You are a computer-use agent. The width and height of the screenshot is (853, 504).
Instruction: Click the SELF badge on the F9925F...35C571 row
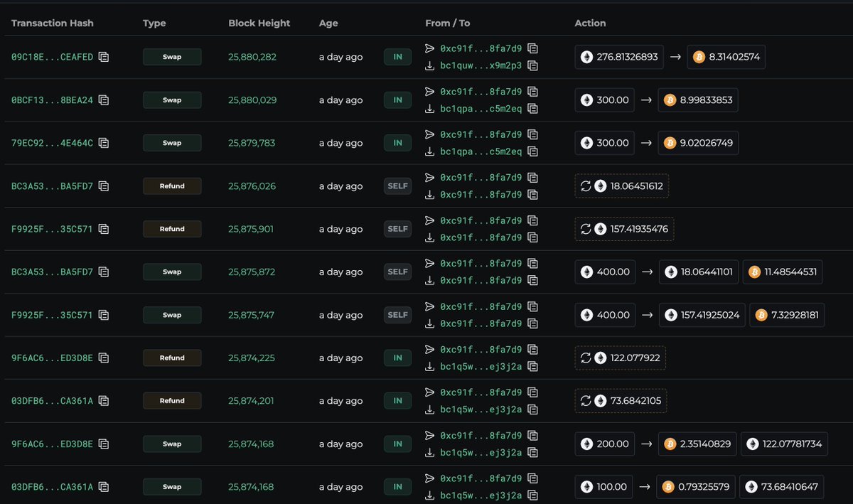tap(397, 229)
